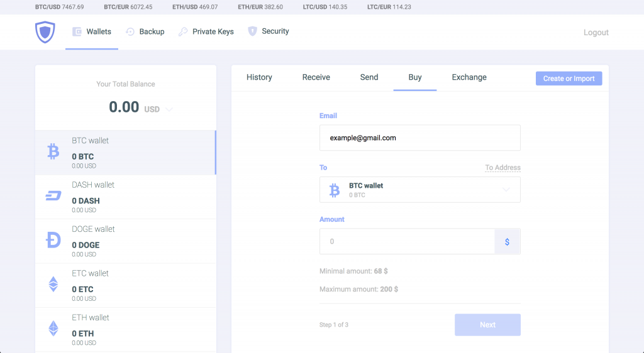
Task: Switch to Receive tab
Action: click(x=316, y=77)
